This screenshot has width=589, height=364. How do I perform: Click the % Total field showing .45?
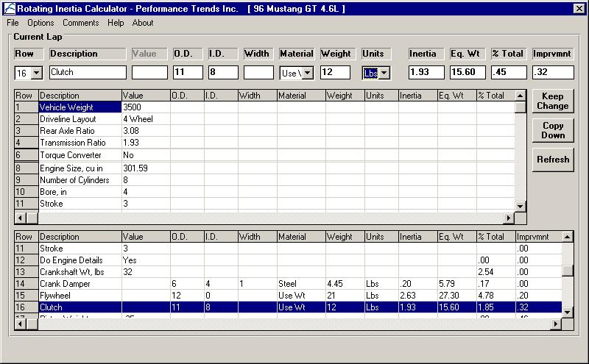[x=509, y=72]
